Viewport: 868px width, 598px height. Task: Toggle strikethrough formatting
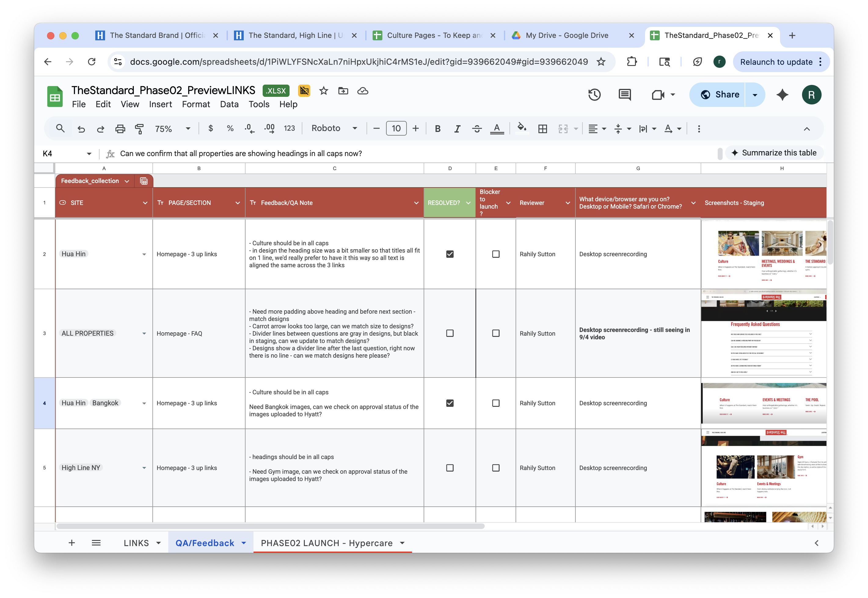[x=476, y=129]
